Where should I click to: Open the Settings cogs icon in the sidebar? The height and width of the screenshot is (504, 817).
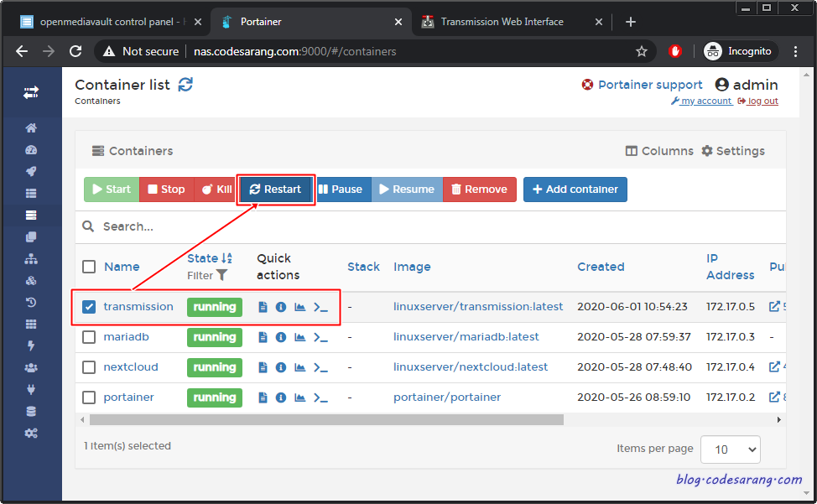31,434
